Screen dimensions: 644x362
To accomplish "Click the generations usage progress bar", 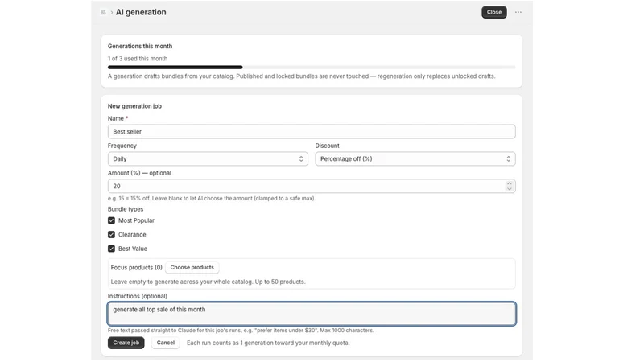I will [x=312, y=67].
